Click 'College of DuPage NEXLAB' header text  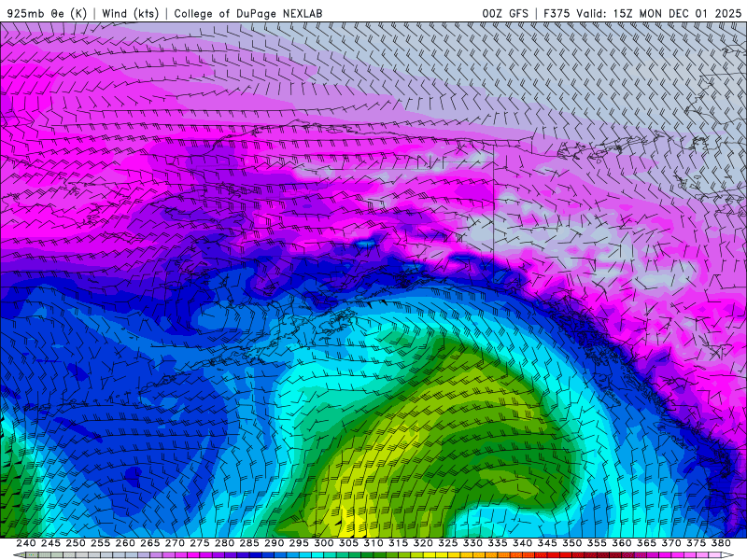click(248, 13)
